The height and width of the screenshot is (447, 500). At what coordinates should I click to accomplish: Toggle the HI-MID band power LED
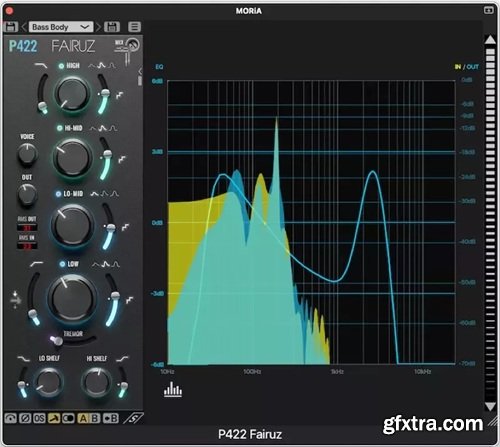point(60,128)
